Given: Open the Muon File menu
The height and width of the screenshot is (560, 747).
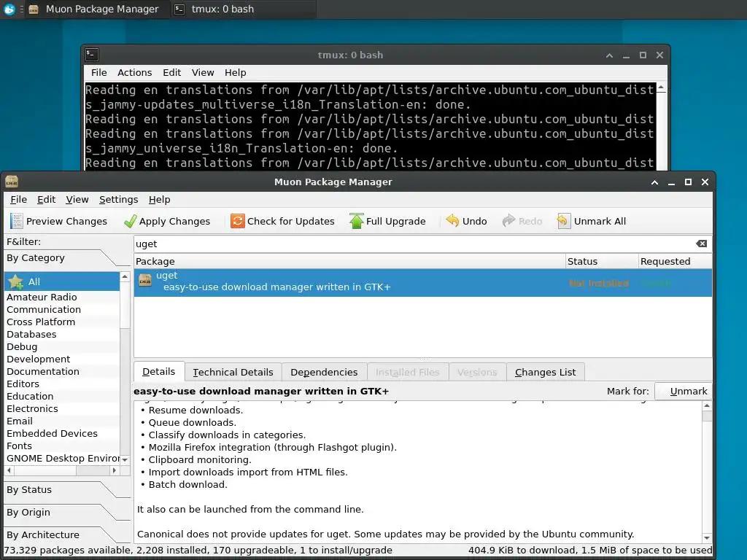Looking at the screenshot, I should [18, 200].
